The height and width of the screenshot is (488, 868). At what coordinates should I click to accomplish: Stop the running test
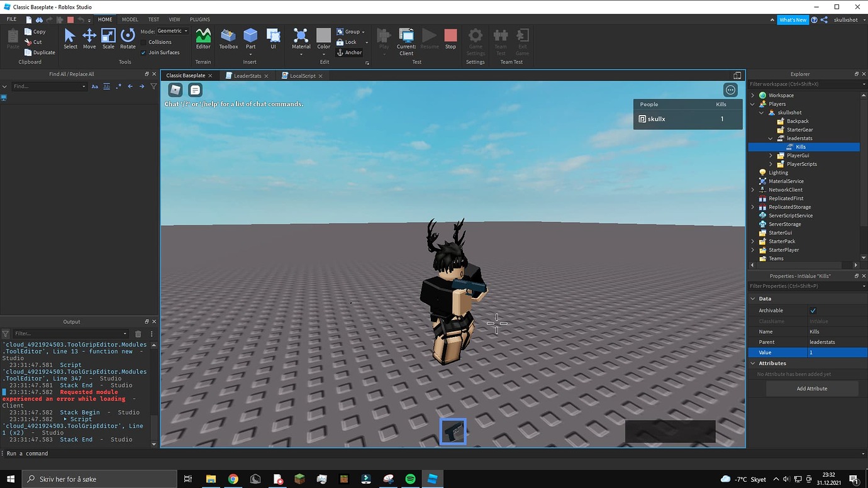[450, 39]
